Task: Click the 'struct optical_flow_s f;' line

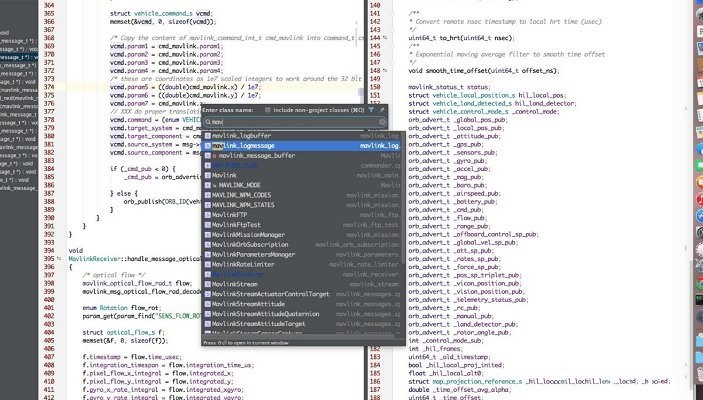Action: point(124,333)
